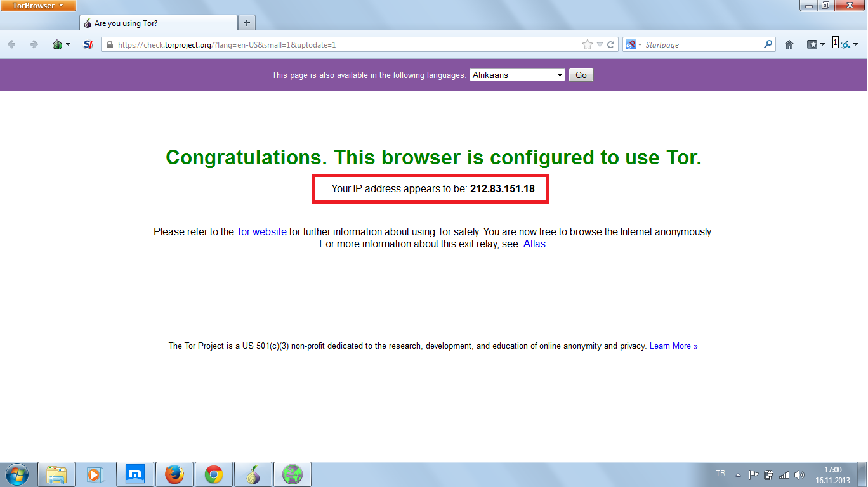Click the power plug tray icon
This screenshot has width=868, height=487.
point(769,474)
